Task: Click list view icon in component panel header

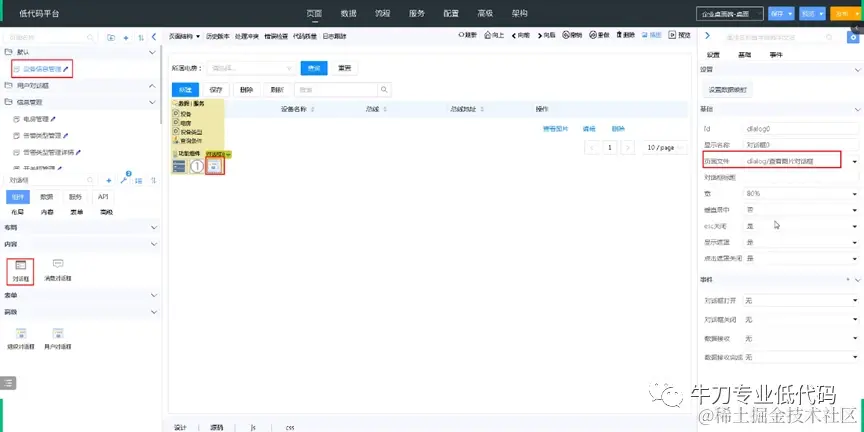Action: click(139, 180)
